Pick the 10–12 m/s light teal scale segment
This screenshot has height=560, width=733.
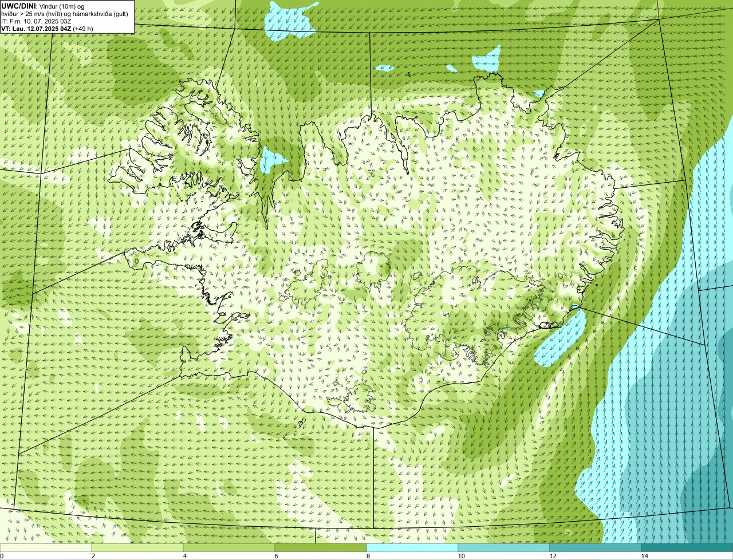tap(504, 548)
